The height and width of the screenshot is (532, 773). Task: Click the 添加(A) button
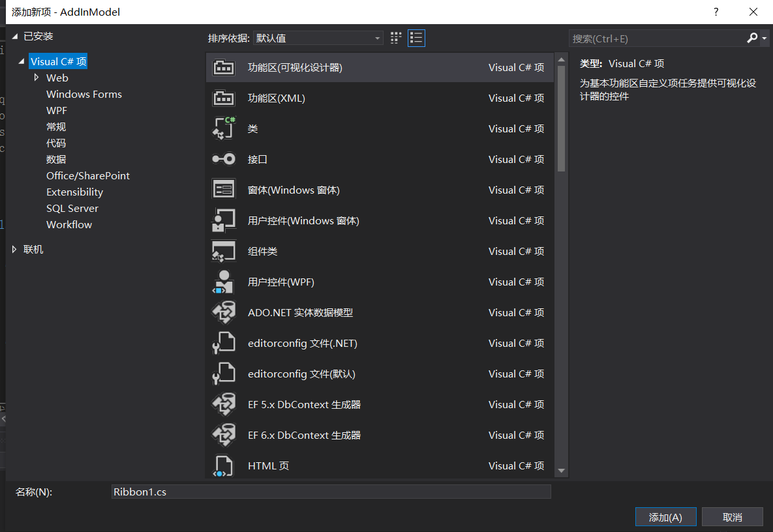665,516
